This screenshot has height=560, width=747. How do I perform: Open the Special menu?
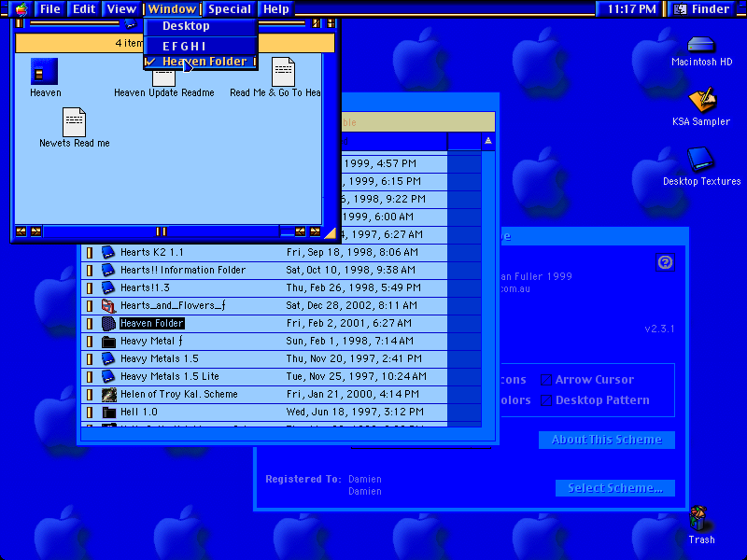pyautogui.click(x=230, y=9)
